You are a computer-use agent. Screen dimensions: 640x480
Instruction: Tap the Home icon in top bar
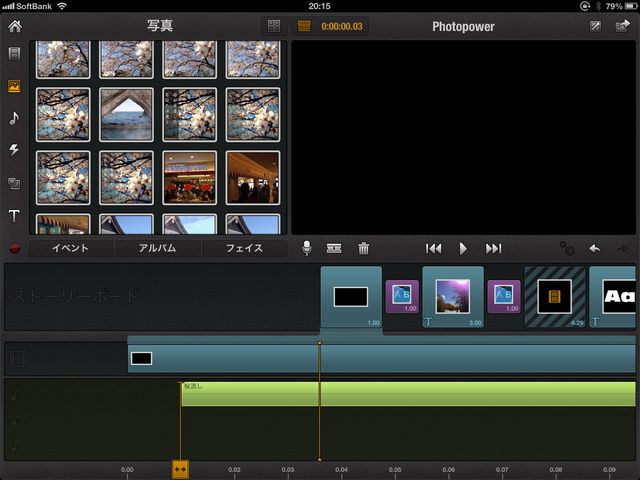point(14,26)
